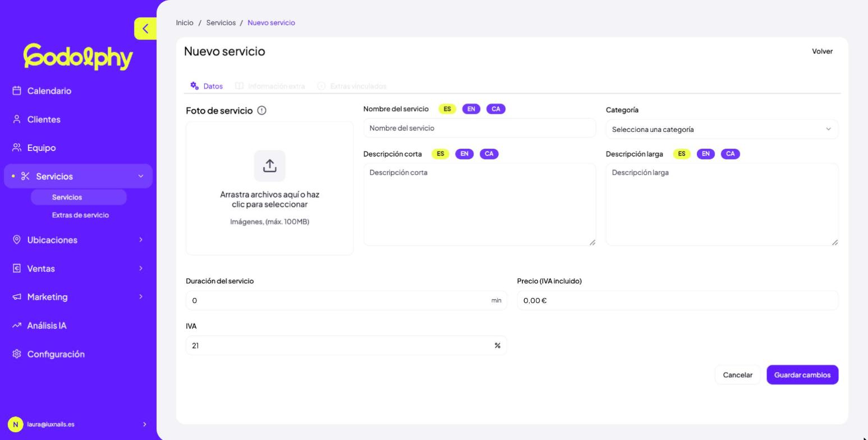
Task: Click the Datos tab gears icon
Action: point(195,86)
